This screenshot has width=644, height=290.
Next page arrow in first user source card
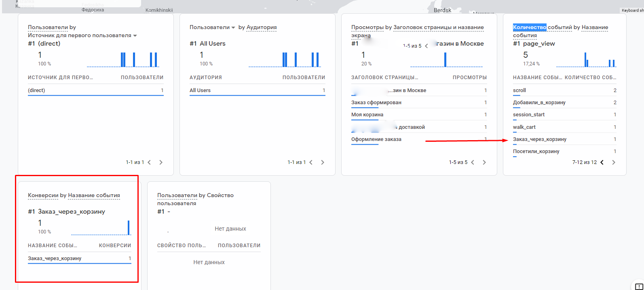(161, 162)
